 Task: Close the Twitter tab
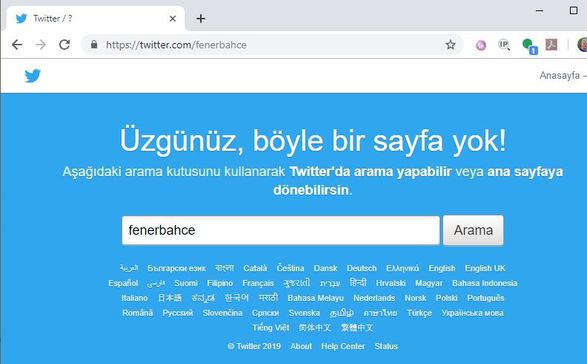point(173,18)
